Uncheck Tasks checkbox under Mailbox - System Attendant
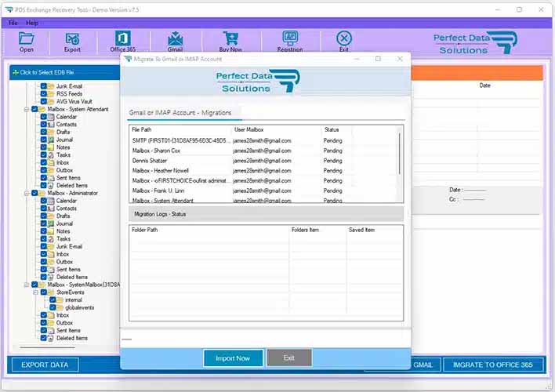Viewport: 555px width, 392px height. coord(44,155)
